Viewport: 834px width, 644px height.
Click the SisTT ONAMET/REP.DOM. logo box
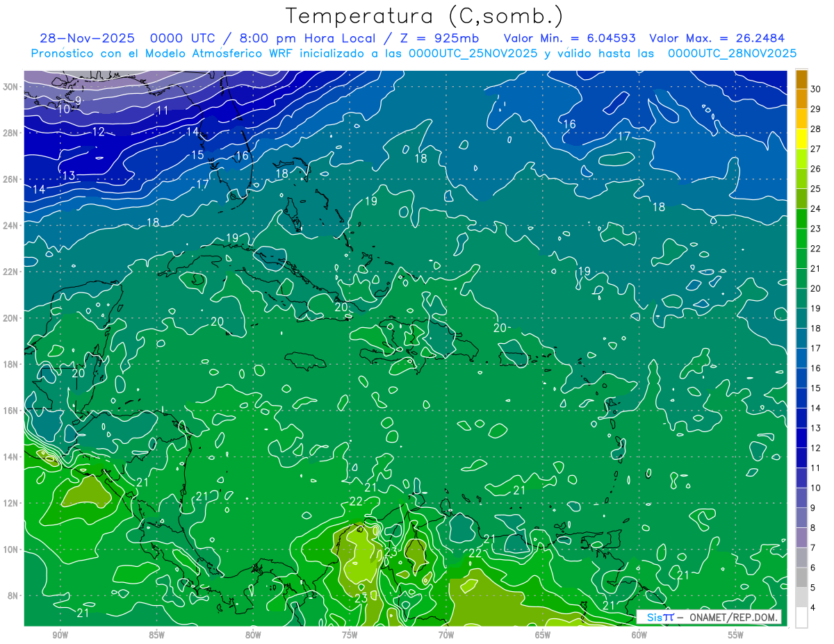coord(709,617)
